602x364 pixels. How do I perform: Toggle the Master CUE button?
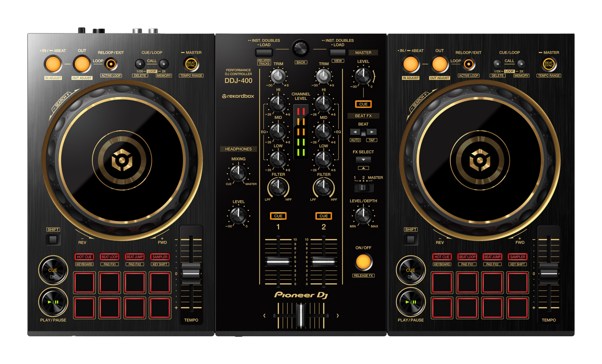[x=363, y=104]
